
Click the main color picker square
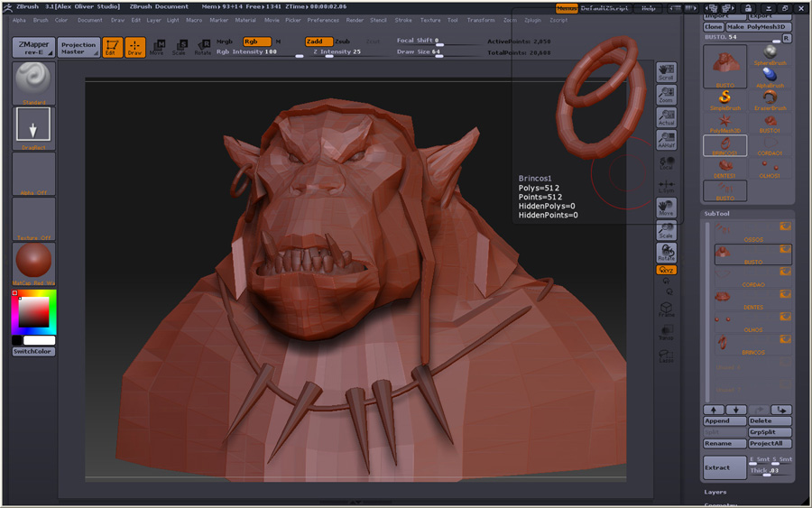click(x=34, y=312)
